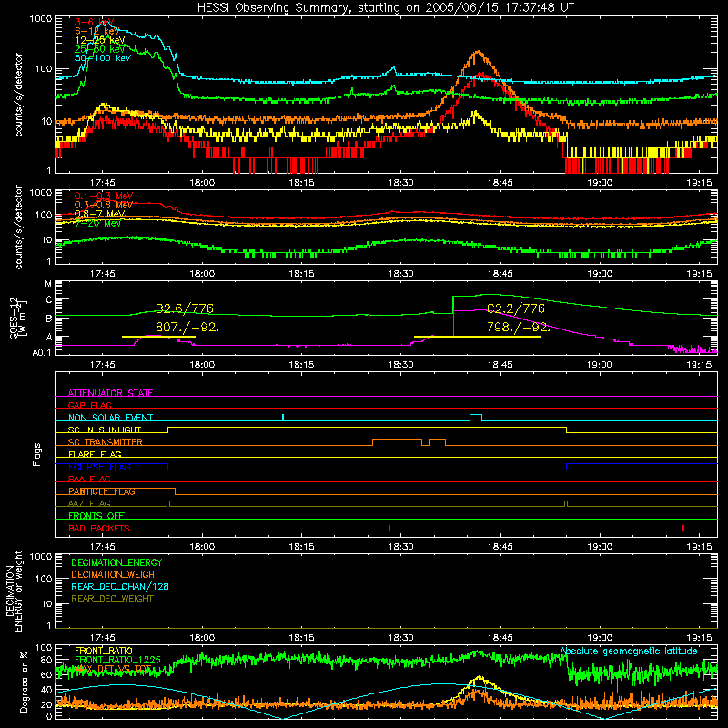728x728 pixels.
Task: Click the 0.1-0.3 MeV legend label
Action: point(104,196)
